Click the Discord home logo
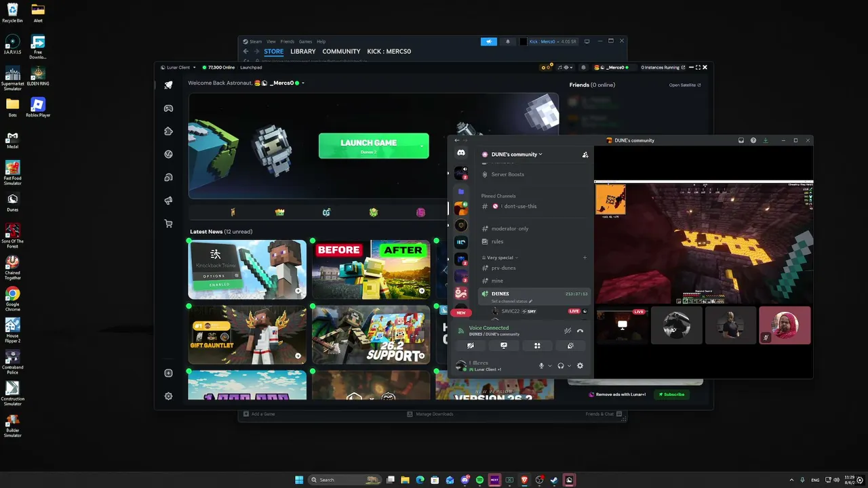This screenshot has height=488, width=868. 461,154
